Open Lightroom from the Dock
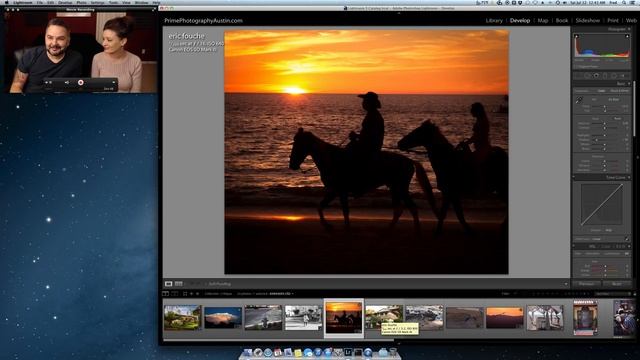Image resolution: width=640 pixels, height=360 pixels. [348, 352]
